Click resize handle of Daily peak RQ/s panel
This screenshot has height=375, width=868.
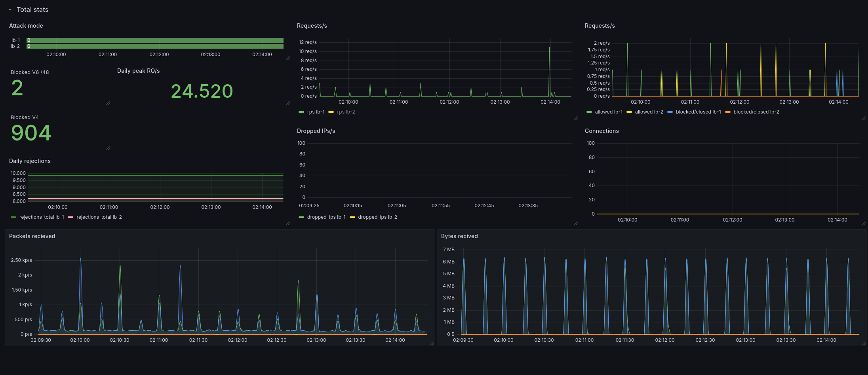point(288,103)
